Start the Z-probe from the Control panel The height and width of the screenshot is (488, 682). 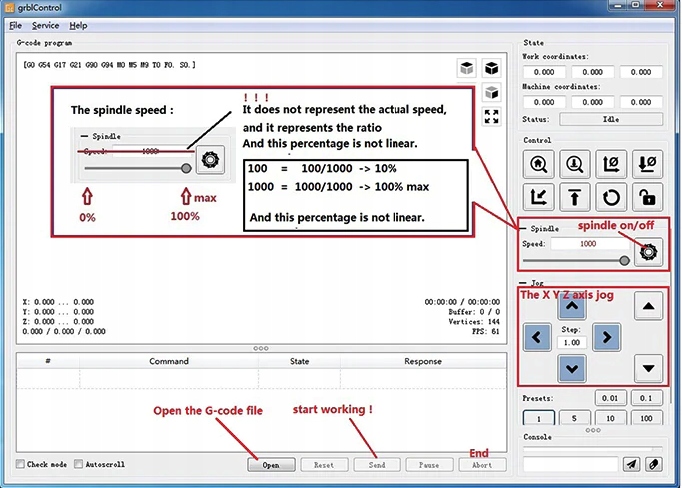575,163
